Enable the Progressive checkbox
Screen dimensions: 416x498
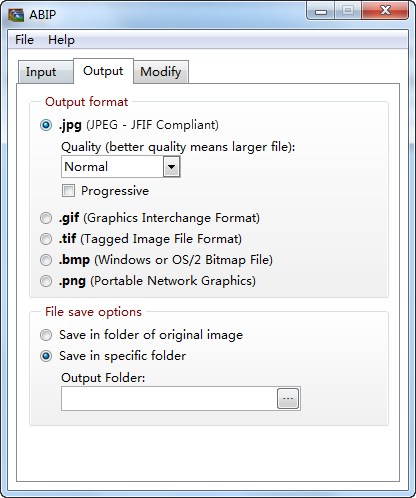pos(68,191)
